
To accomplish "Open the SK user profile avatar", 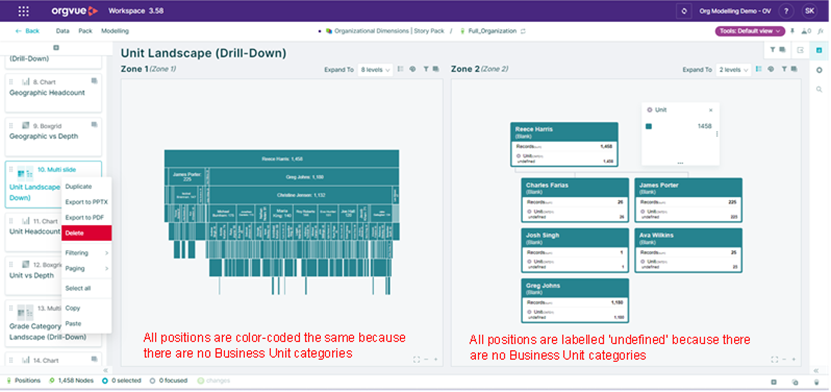I will (809, 11).
